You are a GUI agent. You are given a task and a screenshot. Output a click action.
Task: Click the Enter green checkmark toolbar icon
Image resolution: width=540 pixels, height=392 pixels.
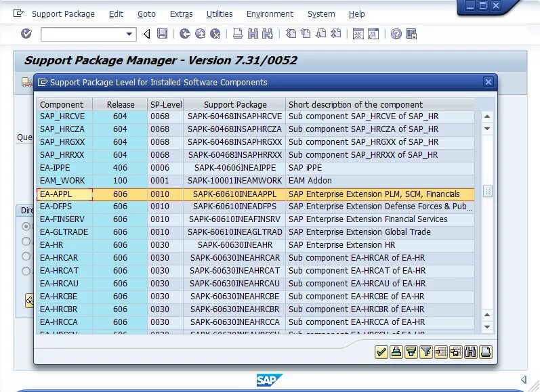coord(26,34)
